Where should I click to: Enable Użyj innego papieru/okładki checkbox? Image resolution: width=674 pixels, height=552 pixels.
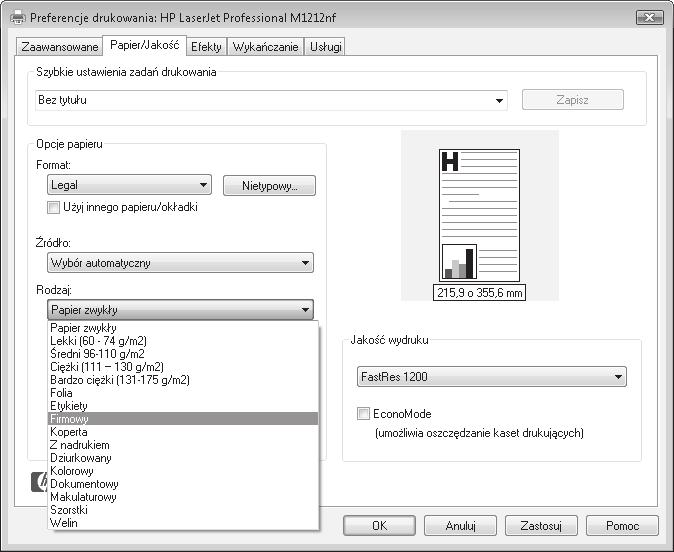tap(53, 208)
